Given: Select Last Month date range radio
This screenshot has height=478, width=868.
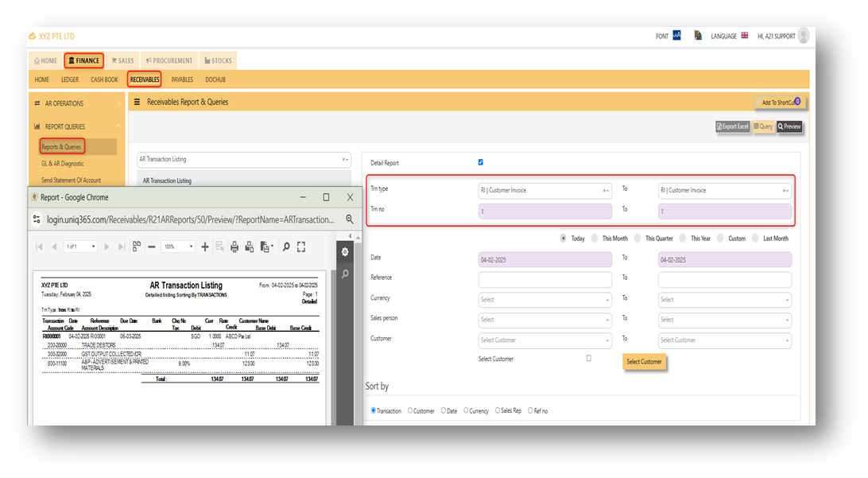Looking at the screenshot, I should coord(755,238).
